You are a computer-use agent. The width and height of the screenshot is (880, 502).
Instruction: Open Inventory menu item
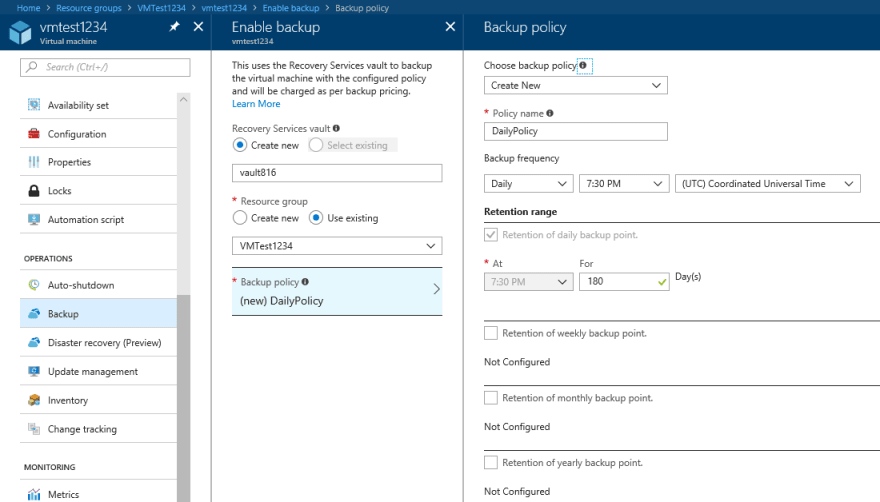tap(98, 400)
